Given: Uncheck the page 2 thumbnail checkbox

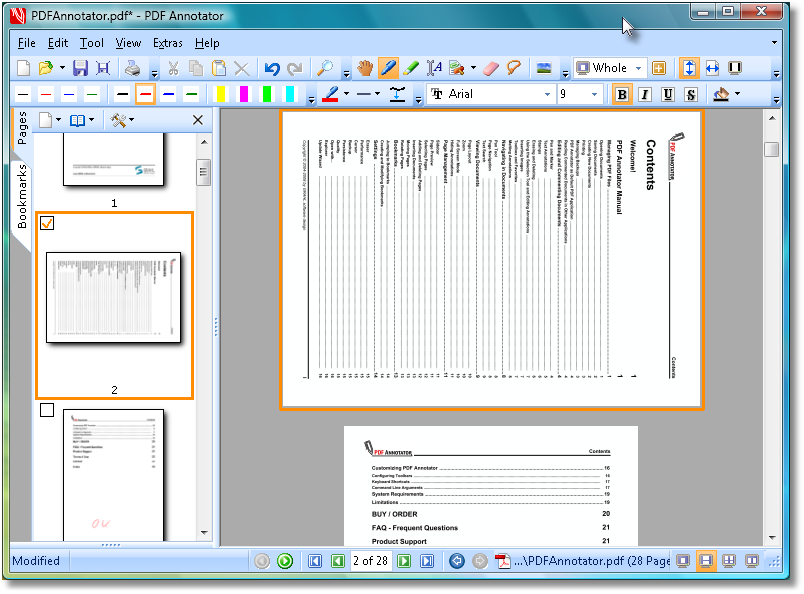Looking at the screenshot, I should [47, 223].
